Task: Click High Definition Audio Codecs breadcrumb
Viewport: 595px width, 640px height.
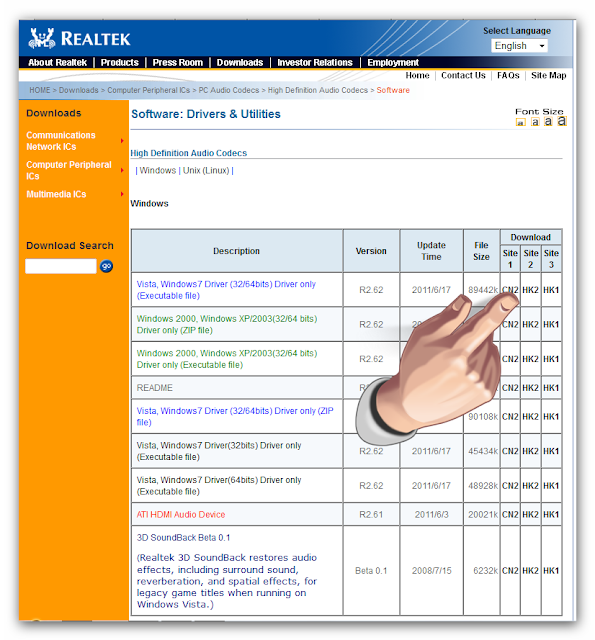Action: click(x=317, y=90)
